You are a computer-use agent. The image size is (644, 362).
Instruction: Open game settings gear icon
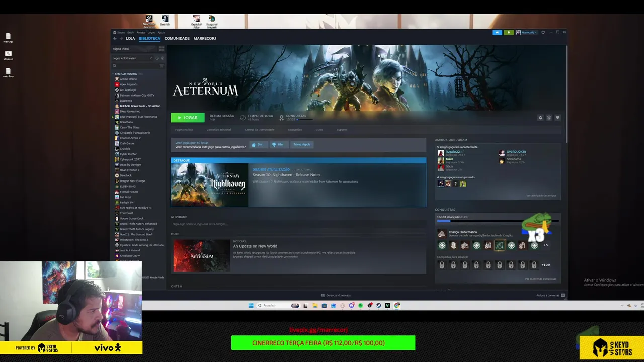click(x=540, y=118)
